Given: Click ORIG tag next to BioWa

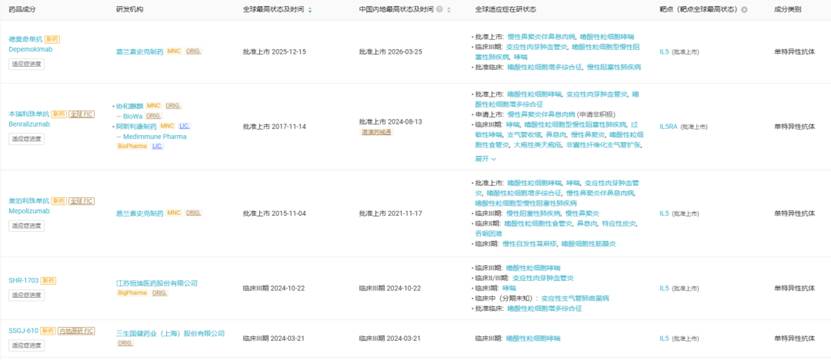Looking at the screenshot, I should point(153,116).
